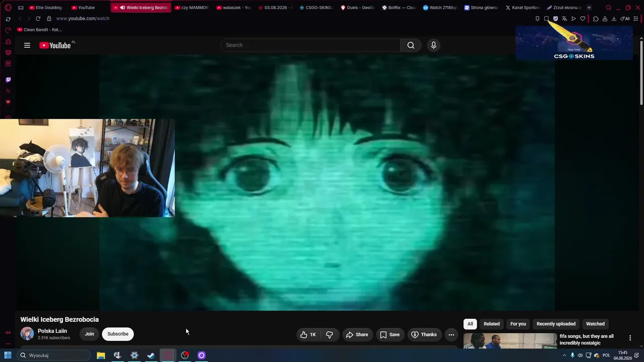Open fifa songs recommended video thumbnail

pos(510,340)
